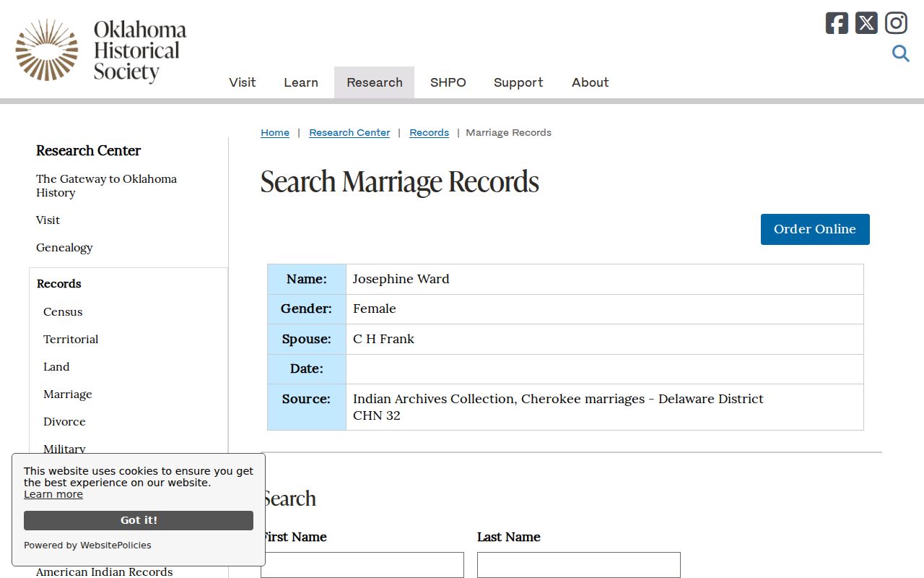Select the spouse value C H Frank
The width and height of the screenshot is (924, 578).
(383, 339)
